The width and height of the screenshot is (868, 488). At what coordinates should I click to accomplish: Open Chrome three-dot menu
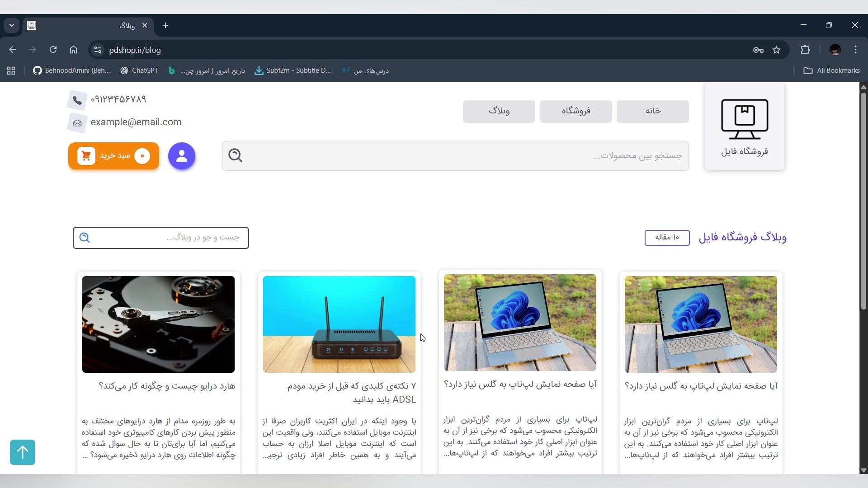[855, 50]
